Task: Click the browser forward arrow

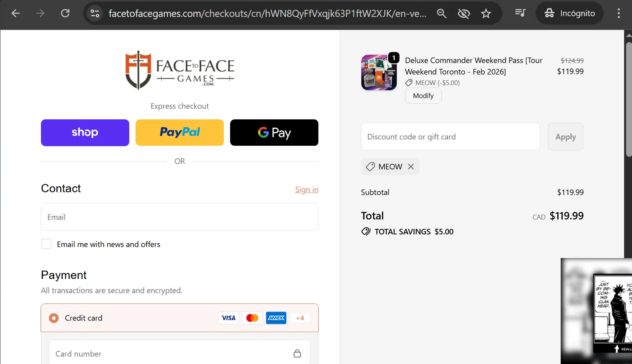Action: (40, 13)
